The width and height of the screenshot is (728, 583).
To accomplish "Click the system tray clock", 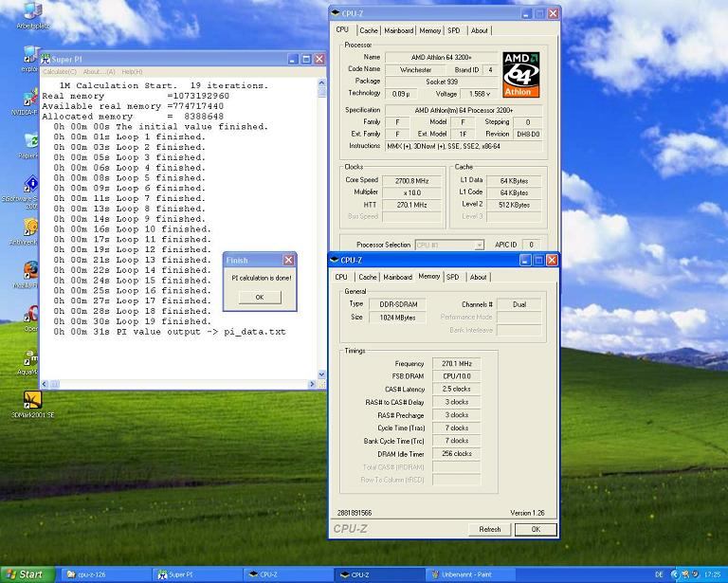I will (712, 574).
